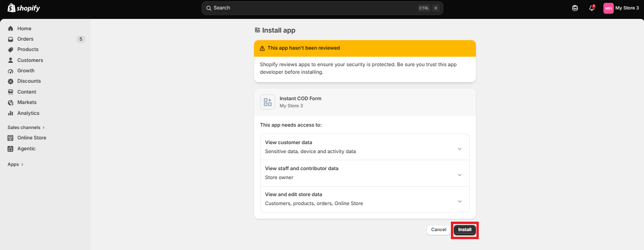Open the Home icon in sidebar
This screenshot has height=250, width=644.
point(11,28)
